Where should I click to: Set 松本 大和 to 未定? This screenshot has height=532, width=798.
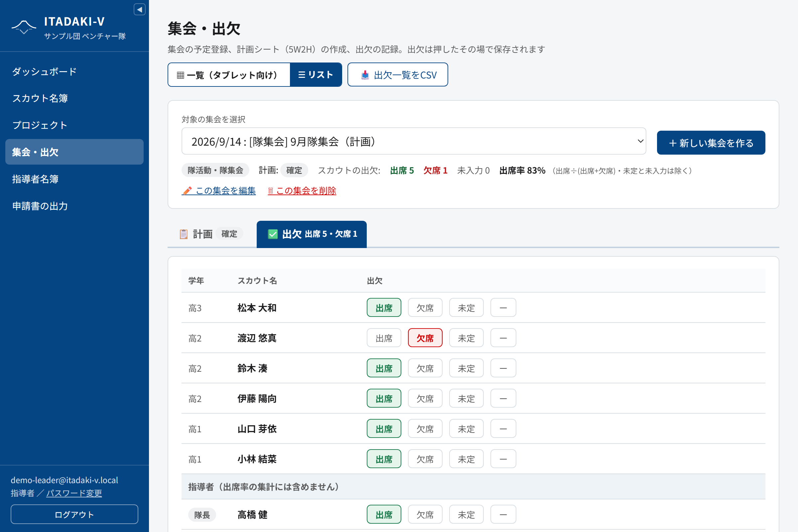point(466,308)
